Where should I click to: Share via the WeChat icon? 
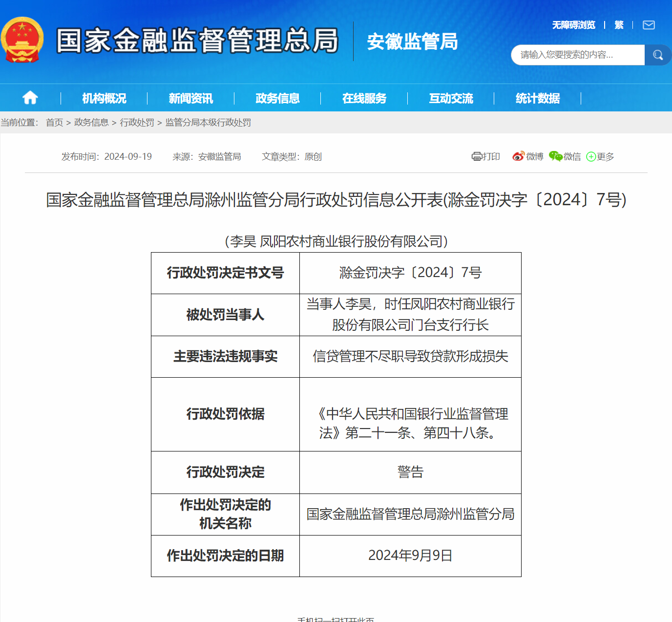[556, 156]
